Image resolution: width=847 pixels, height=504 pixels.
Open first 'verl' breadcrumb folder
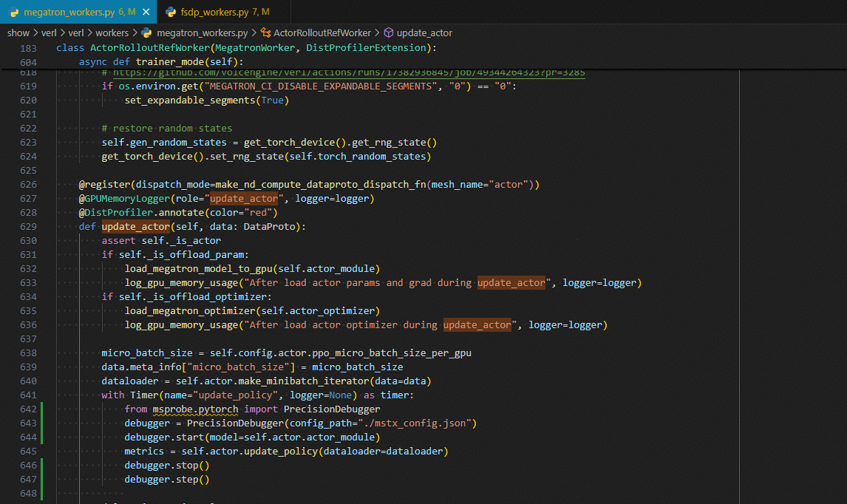coord(49,33)
